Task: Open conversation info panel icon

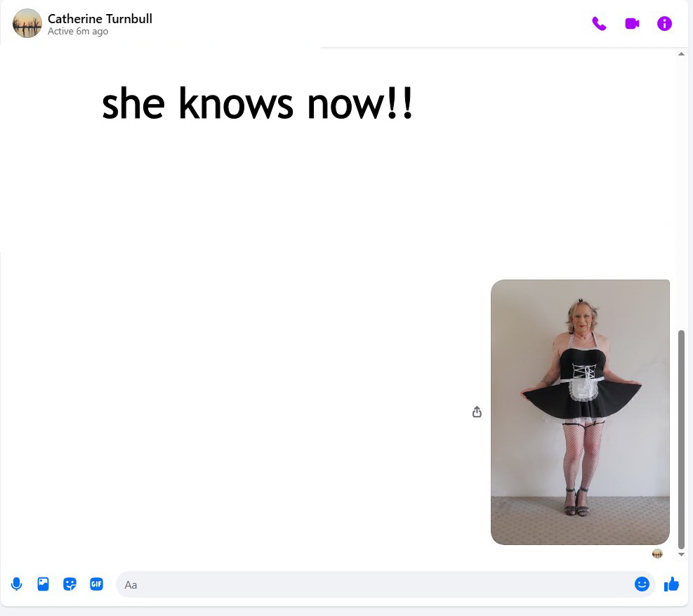Action: coord(664,23)
